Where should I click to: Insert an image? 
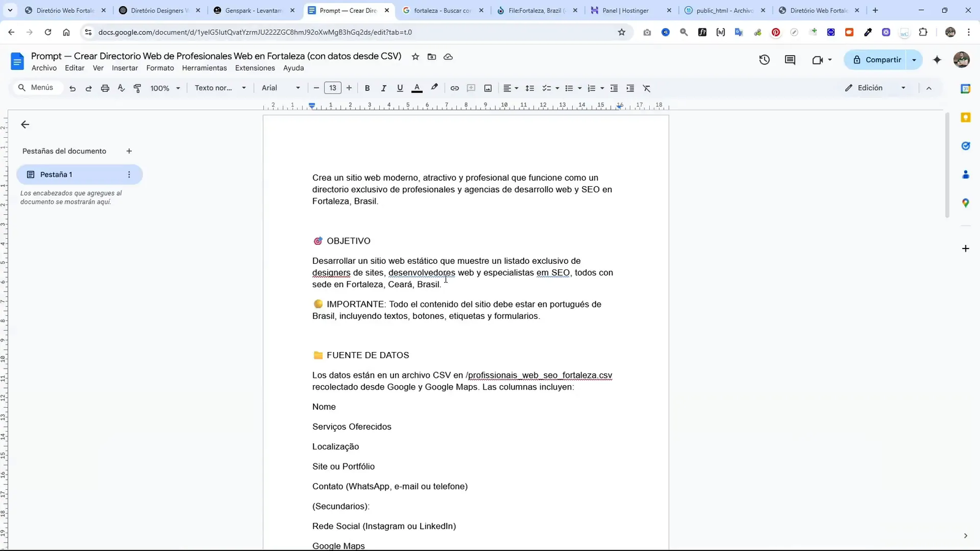coord(488,88)
